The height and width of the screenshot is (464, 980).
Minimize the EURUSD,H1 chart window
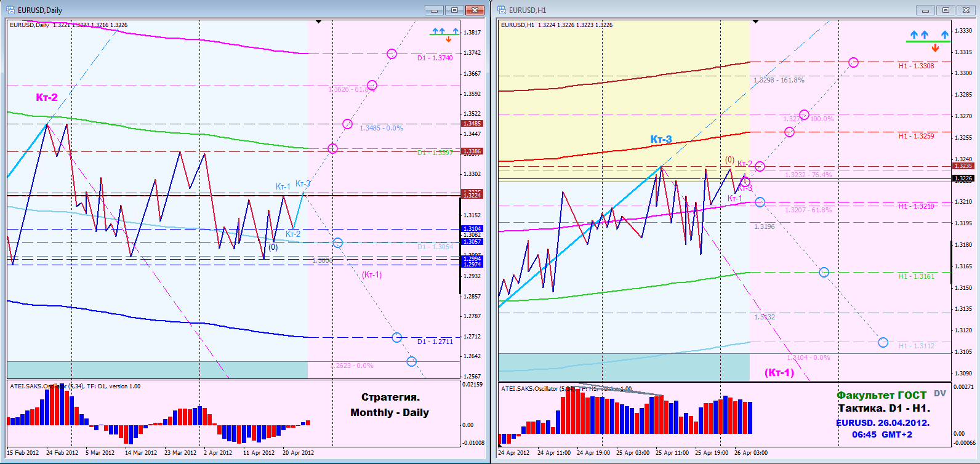(925, 10)
